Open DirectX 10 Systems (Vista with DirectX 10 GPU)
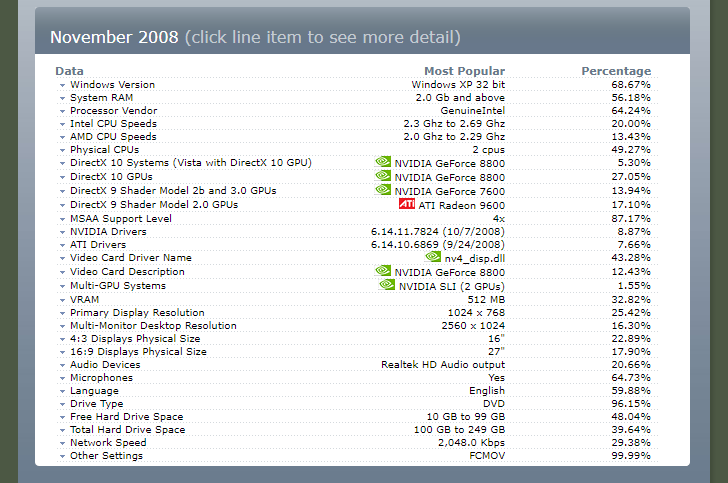Image resolution: width=728 pixels, height=483 pixels. point(191,163)
